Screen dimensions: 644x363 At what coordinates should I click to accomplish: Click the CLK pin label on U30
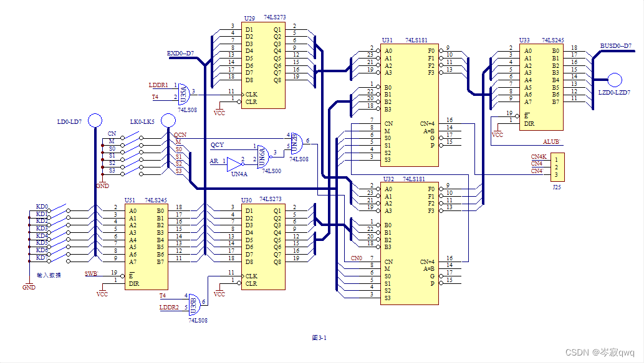251,276
